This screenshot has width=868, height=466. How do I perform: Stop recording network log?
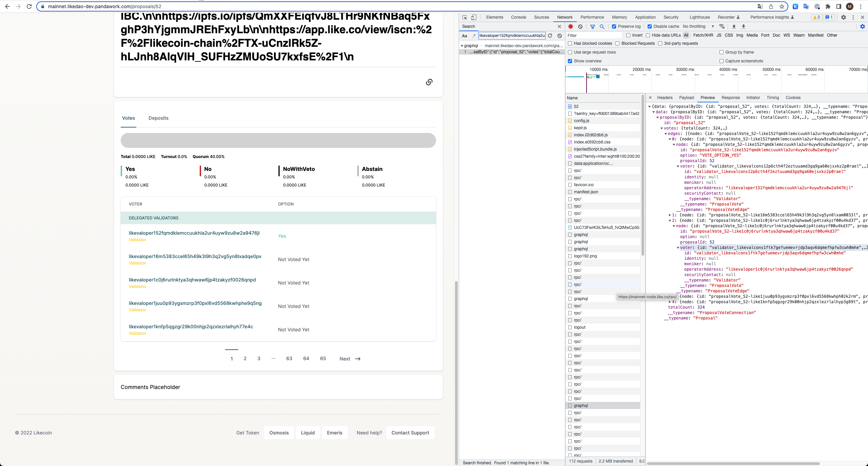tap(571, 26)
